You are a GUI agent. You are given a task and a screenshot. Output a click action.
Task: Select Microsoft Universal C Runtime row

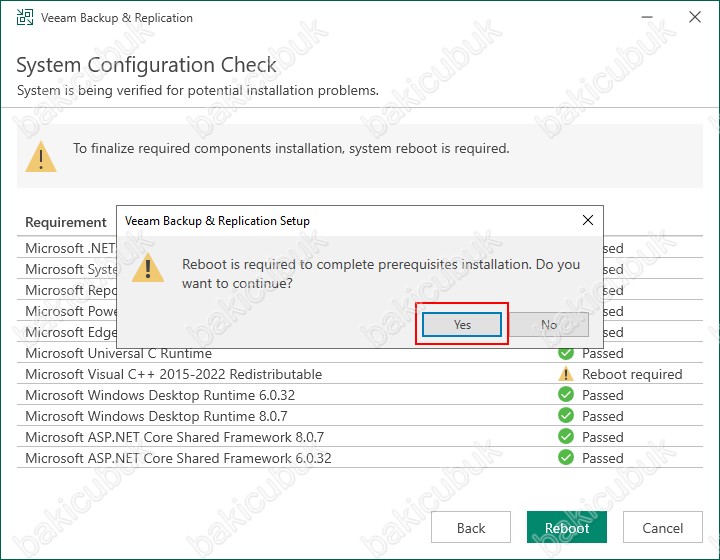coord(360,354)
